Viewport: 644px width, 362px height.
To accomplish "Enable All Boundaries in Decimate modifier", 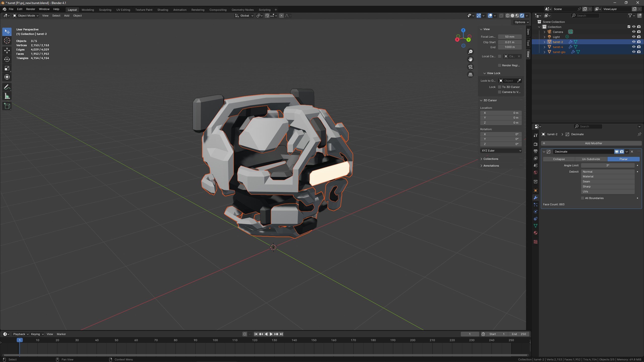I will tap(583, 198).
